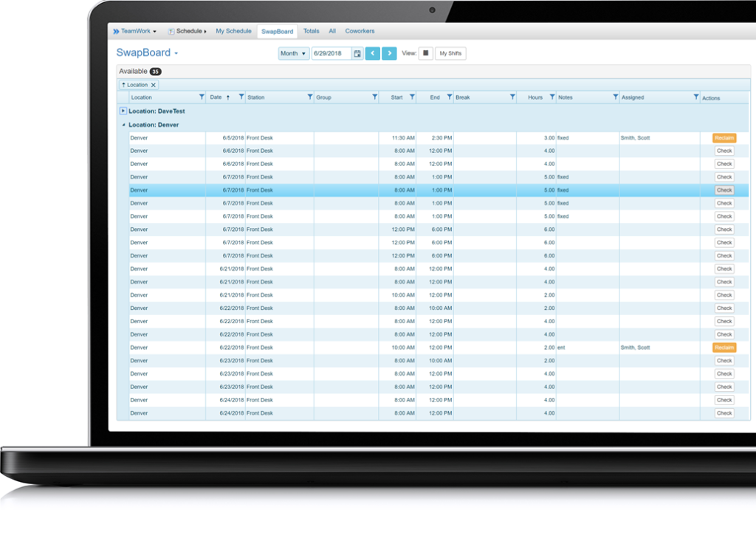
Task: Sort by the Date column header
Action: tap(216, 97)
